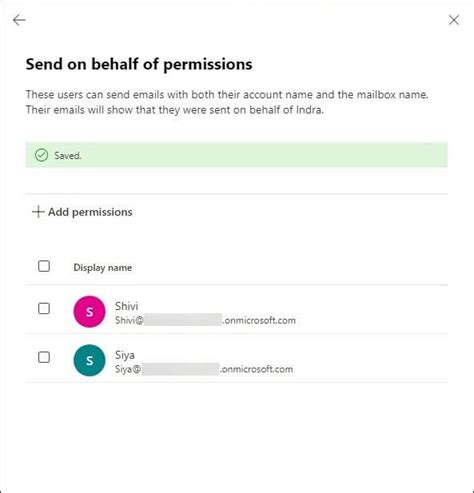Click the sentence about account and mailbox name
Image resolution: width=474 pixels, height=493 pixels.
[227, 95]
